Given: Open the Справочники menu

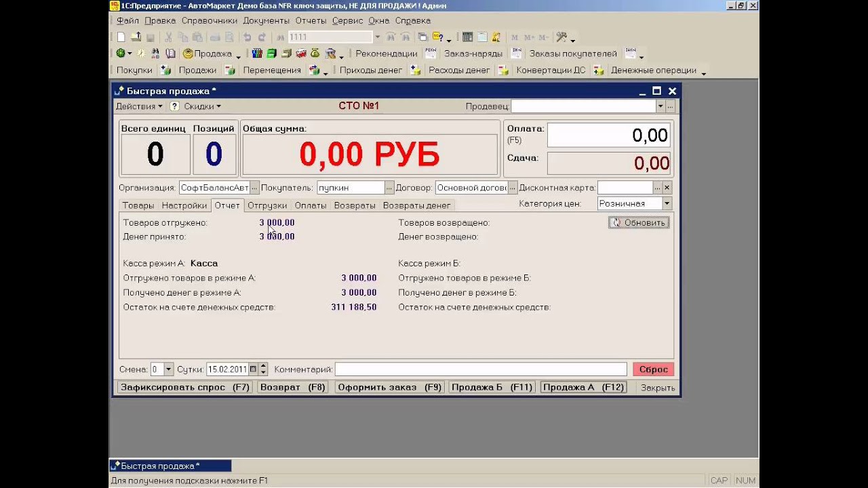Looking at the screenshot, I should 210,21.
